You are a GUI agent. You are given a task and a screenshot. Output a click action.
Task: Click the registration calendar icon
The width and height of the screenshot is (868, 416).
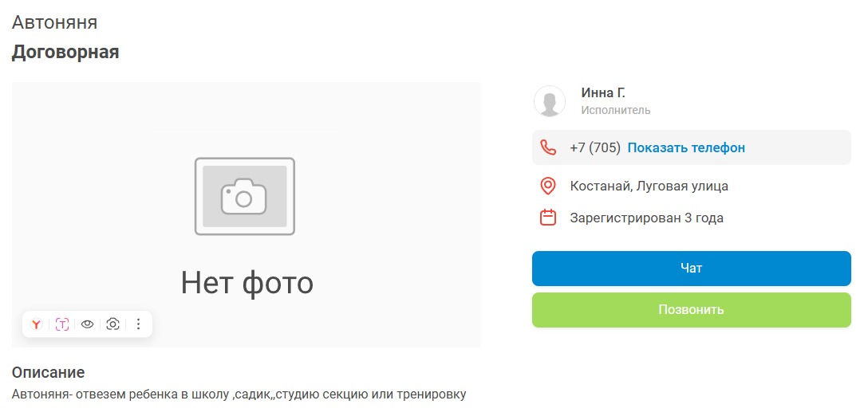click(x=548, y=218)
